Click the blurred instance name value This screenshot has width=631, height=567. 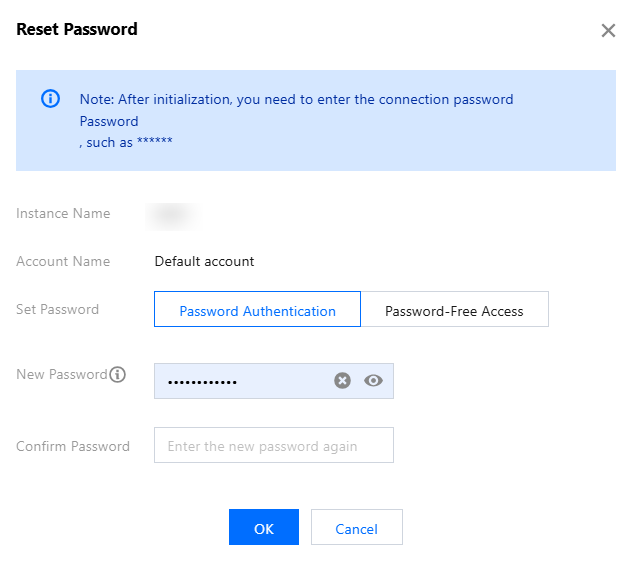(172, 216)
